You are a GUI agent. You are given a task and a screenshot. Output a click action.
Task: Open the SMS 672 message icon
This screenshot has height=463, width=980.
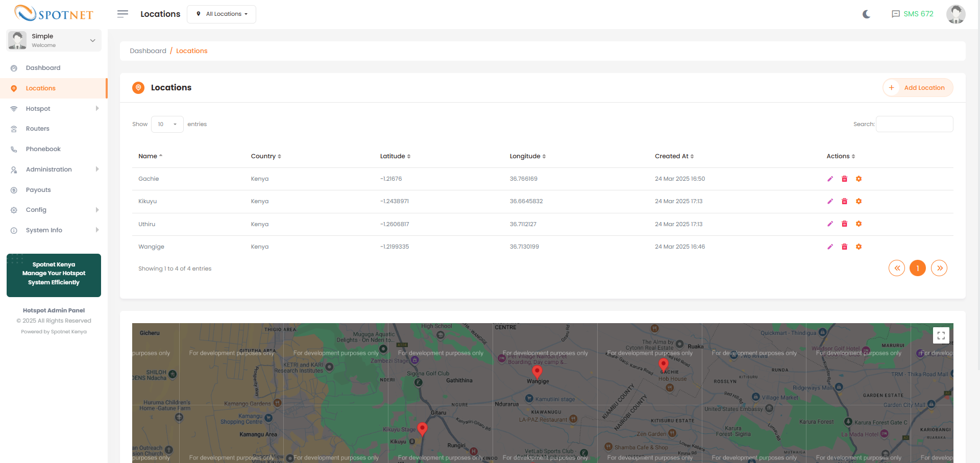coord(895,14)
